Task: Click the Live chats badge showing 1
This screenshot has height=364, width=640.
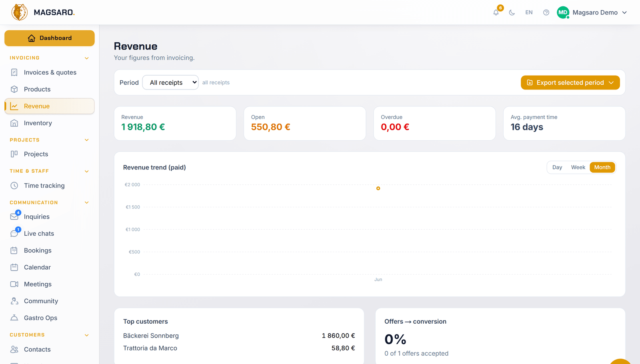Action: pos(18,229)
